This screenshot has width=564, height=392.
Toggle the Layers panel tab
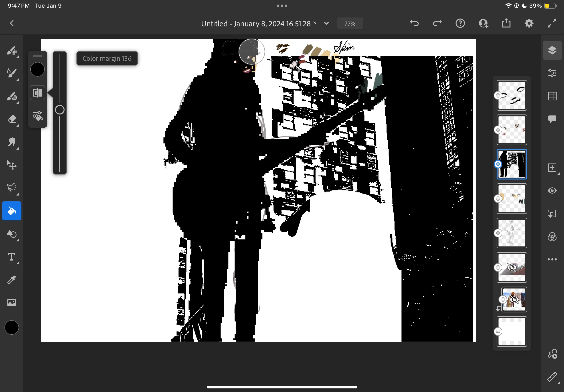click(x=552, y=50)
